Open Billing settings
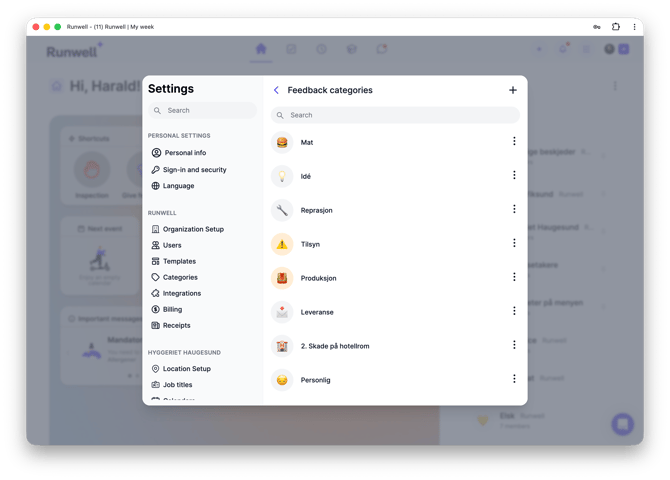 coord(167,309)
